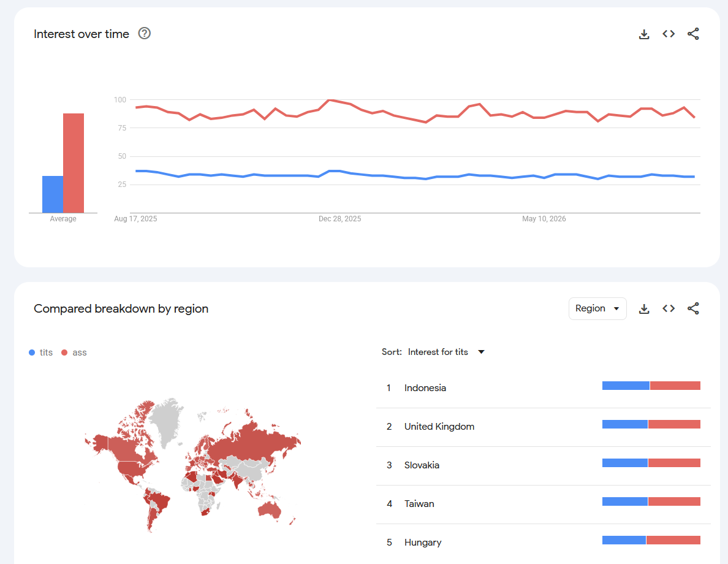Get embed code for region breakdown
The height and width of the screenshot is (564, 728).
point(669,308)
